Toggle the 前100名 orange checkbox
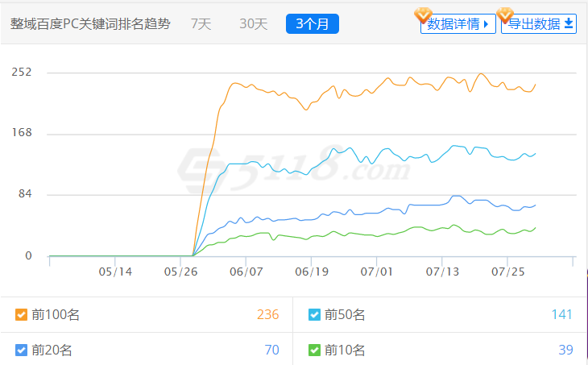This screenshot has height=365, width=588. (x=22, y=315)
